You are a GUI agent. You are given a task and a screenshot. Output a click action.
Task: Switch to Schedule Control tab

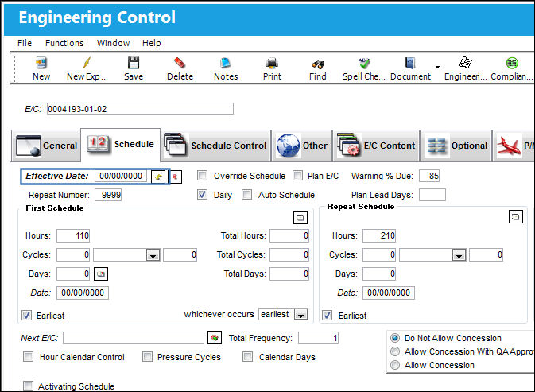point(215,146)
